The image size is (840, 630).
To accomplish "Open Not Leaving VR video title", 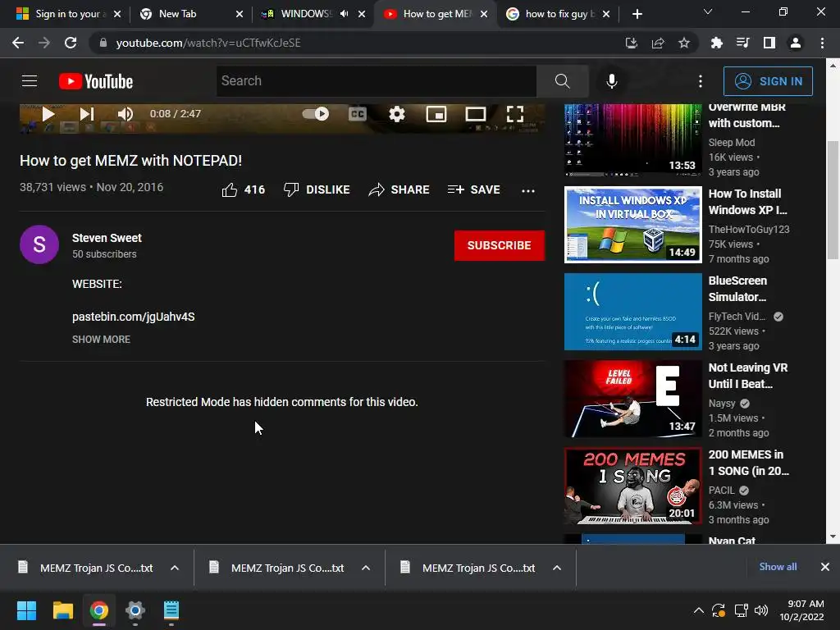I will click(x=748, y=376).
